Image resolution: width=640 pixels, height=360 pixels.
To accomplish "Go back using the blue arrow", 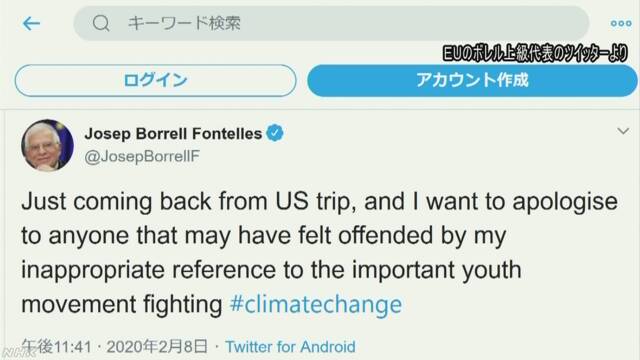I will coord(31,23).
